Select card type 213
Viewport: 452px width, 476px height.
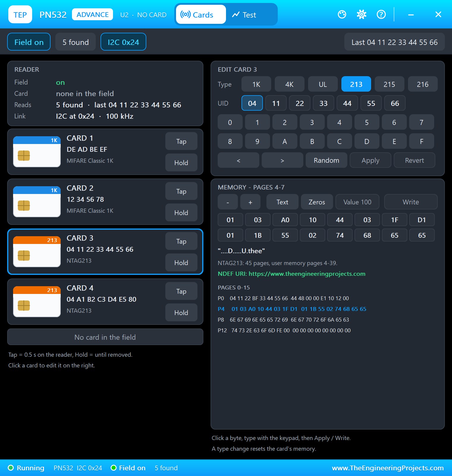356,84
